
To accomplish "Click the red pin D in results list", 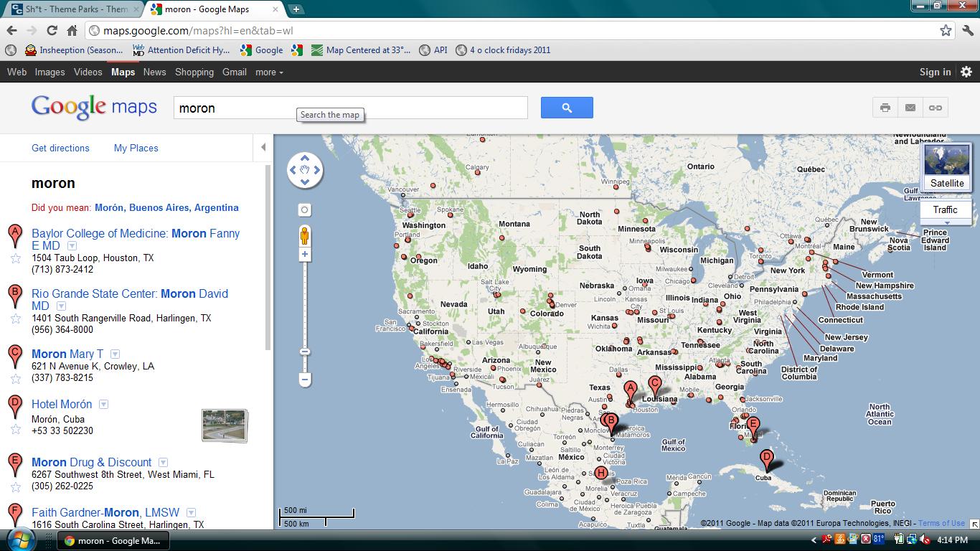I will tap(14, 407).
